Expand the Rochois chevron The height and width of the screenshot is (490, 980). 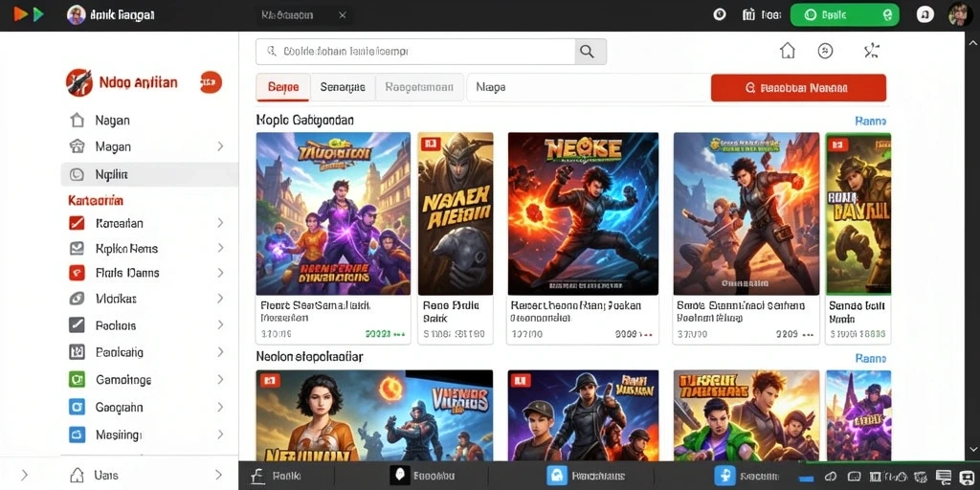click(x=221, y=325)
